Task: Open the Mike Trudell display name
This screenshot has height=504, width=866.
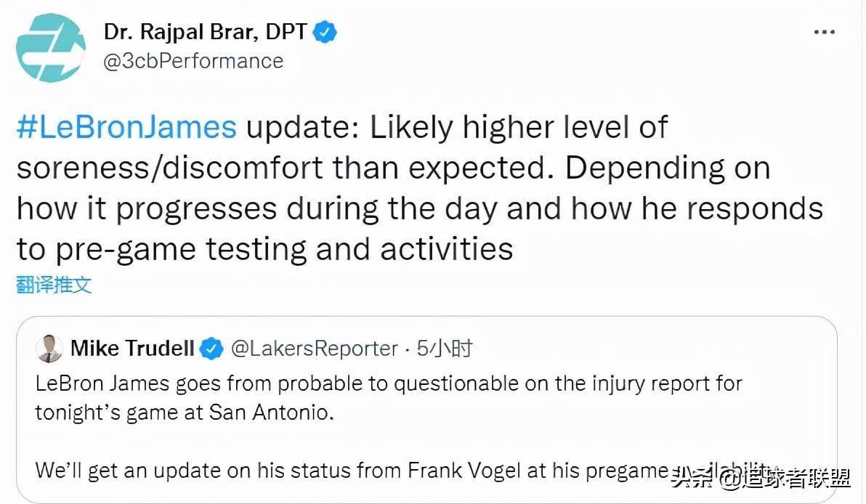Action: 132,349
